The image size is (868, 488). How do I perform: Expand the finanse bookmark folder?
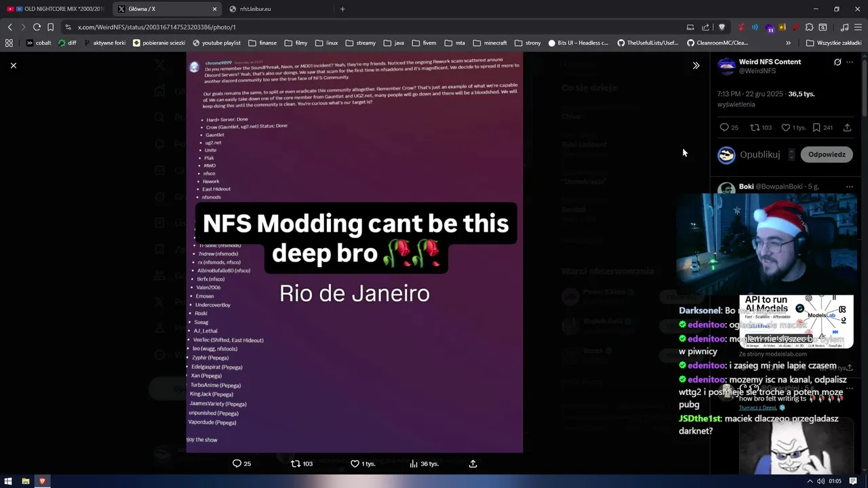[x=262, y=43]
